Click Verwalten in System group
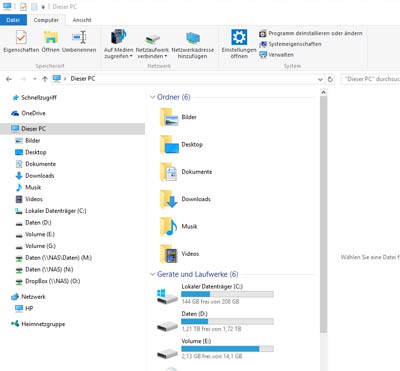400x371 pixels. click(277, 55)
